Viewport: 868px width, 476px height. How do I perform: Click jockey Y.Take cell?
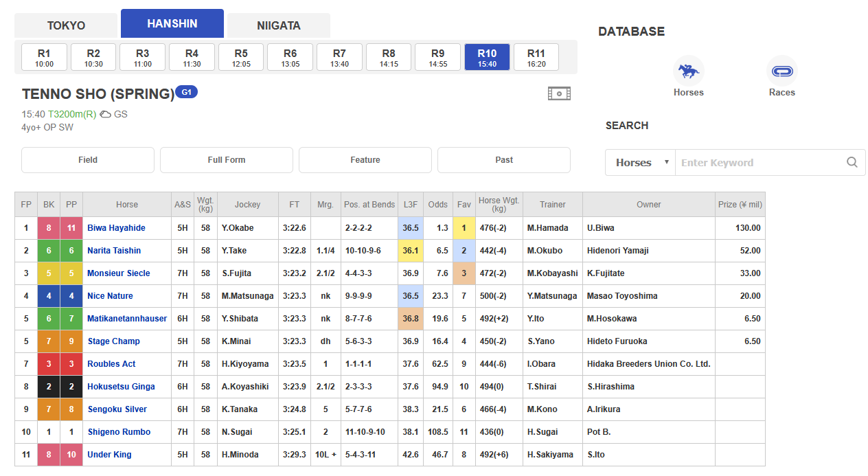248,251
